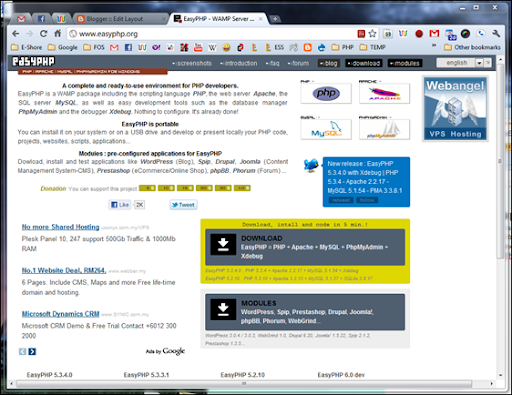Switch to the Gmail pinned tab
512x395 pixels.
21,19
